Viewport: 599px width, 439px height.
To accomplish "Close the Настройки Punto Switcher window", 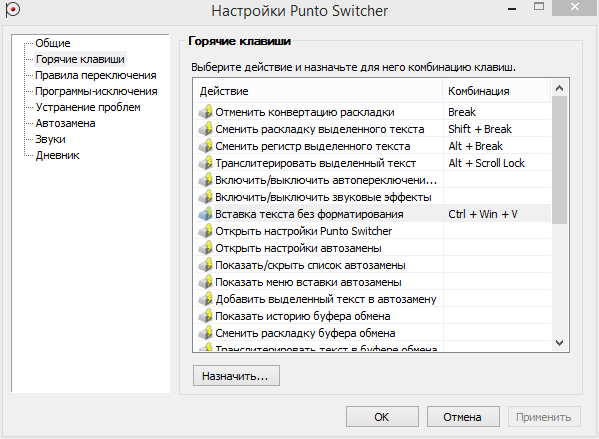I will (575, 7).
